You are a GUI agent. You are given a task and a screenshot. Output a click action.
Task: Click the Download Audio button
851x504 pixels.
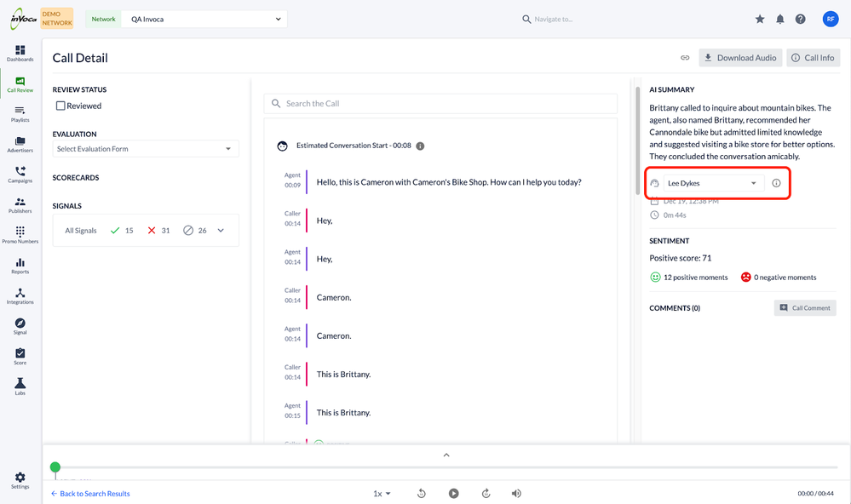coord(739,58)
